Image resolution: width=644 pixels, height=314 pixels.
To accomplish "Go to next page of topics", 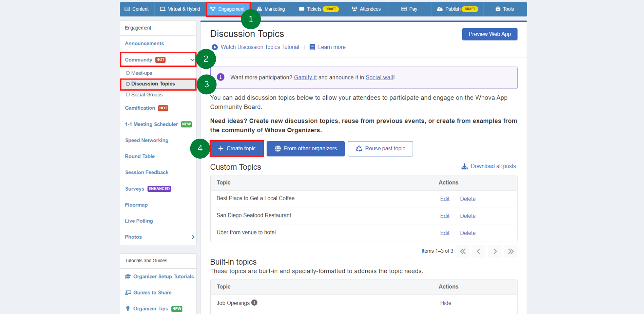I will pyautogui.click(x=495, y=251).
